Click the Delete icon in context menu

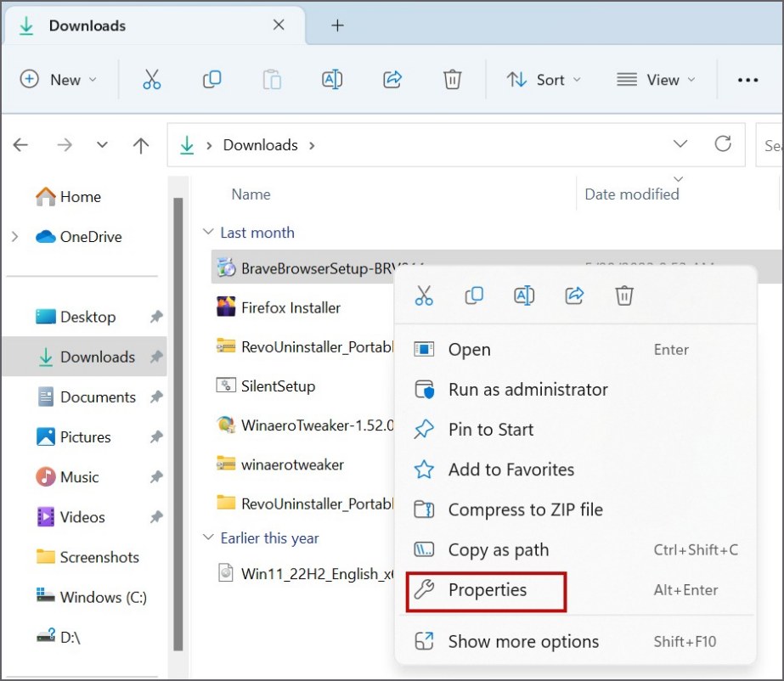click(624, 295)
